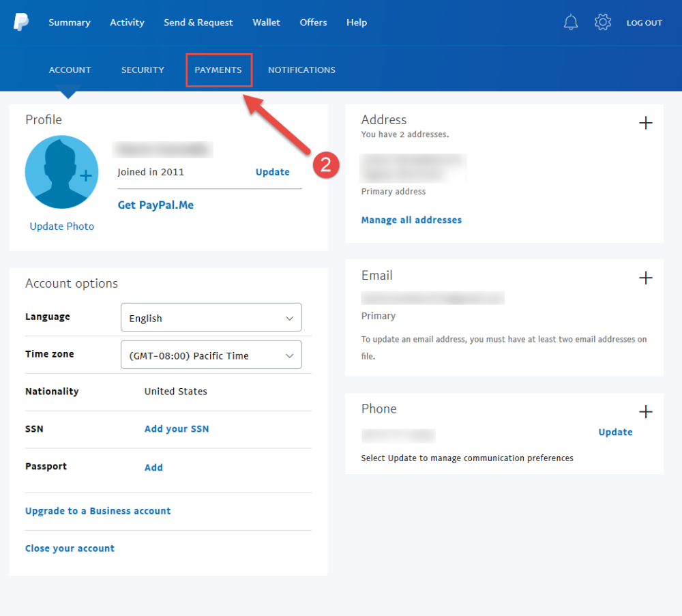Click the PayPal logo icon
Image resolution: width=682 pixels, height=616 pixels.
point(21,22)
